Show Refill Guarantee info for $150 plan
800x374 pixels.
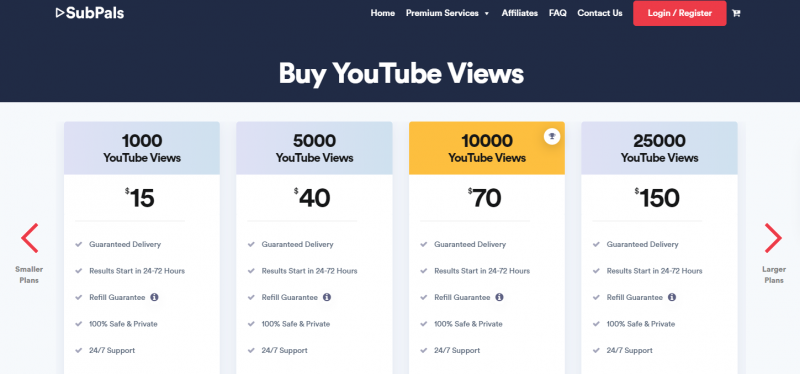[672, 297]
